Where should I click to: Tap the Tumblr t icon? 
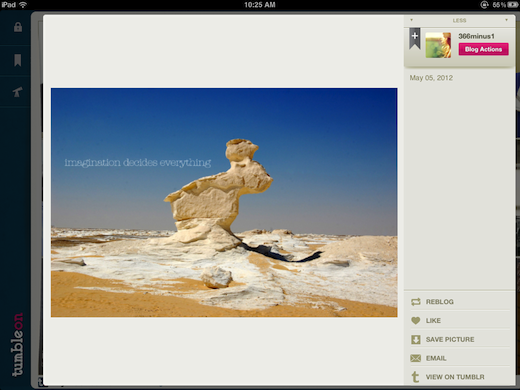(x=415, y=377)
